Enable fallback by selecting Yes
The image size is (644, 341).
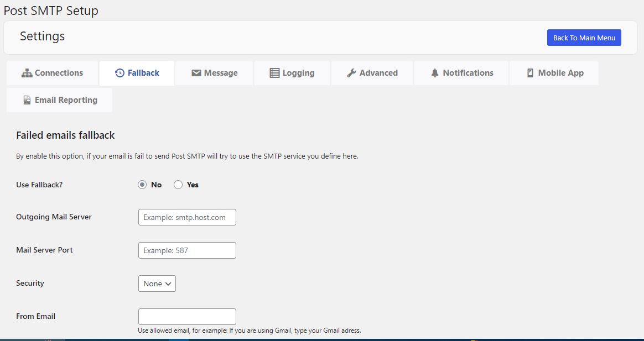point(178,185)
